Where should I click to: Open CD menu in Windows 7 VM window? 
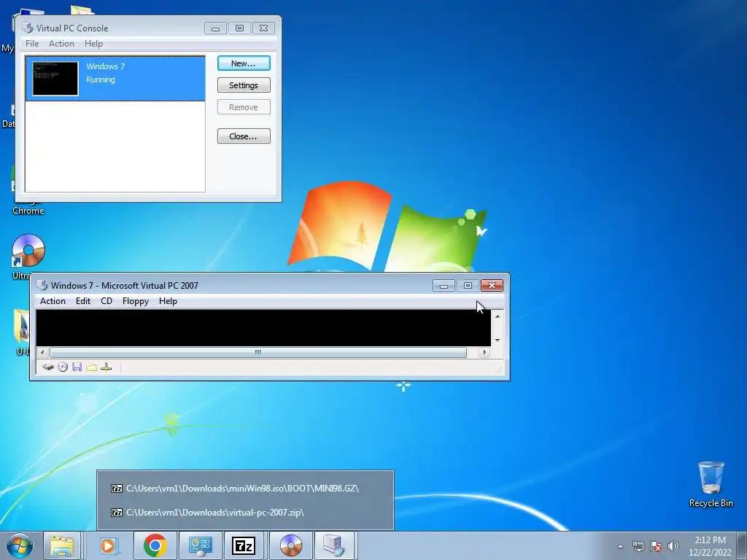107,301
